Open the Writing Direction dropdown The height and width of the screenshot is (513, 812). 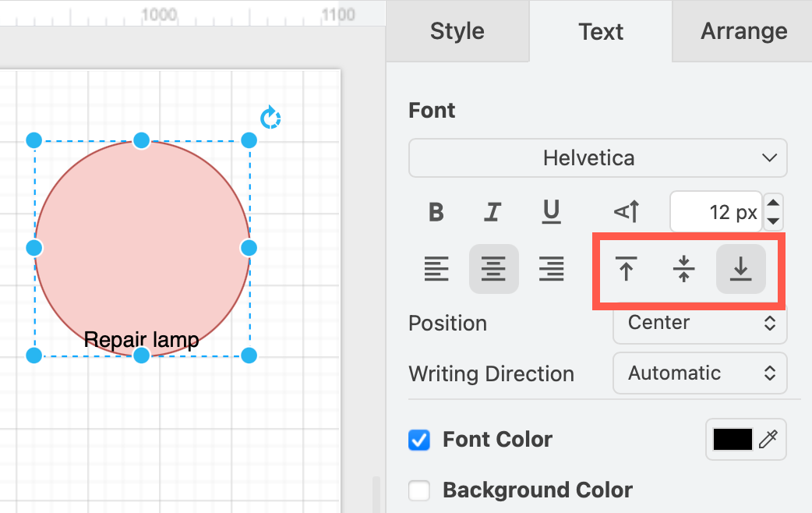(x=700, y=373)
